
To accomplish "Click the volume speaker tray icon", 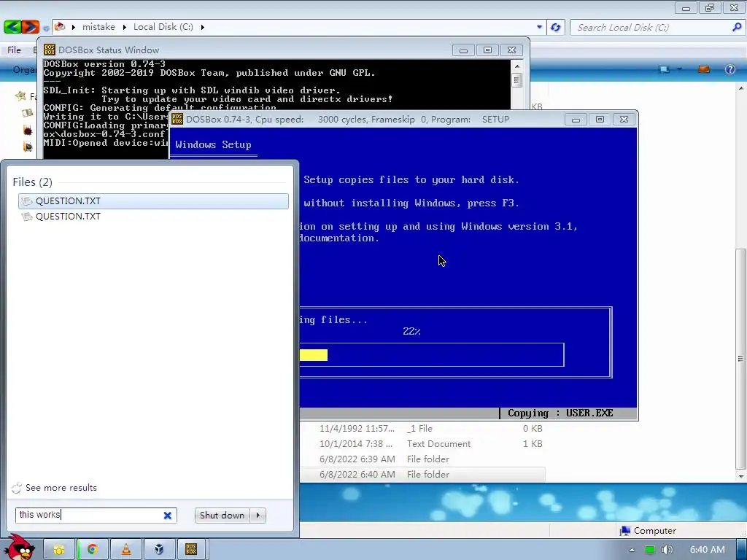I will 667,550.
